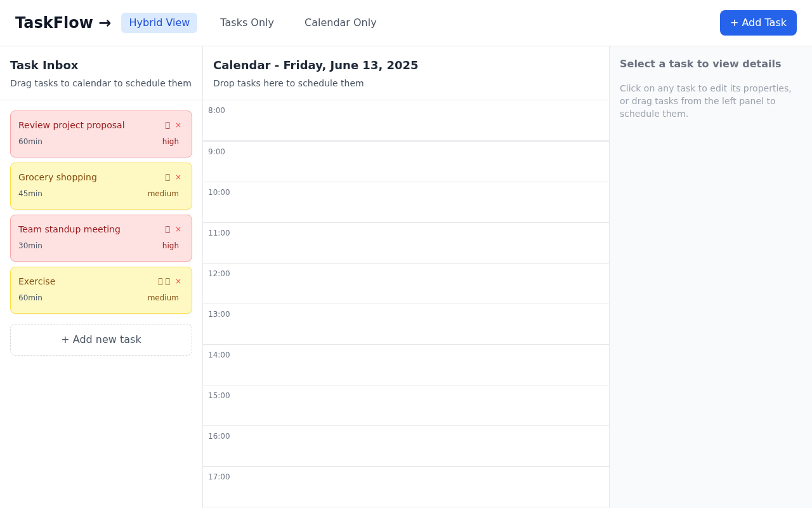Click the 9:00 calendar time slot
The image size is (812, 508).
pyautogui.click(x=406, y=161)
